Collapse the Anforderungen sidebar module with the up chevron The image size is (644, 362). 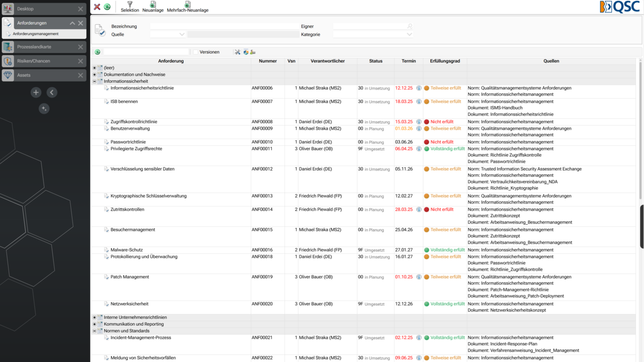(72, 23)
